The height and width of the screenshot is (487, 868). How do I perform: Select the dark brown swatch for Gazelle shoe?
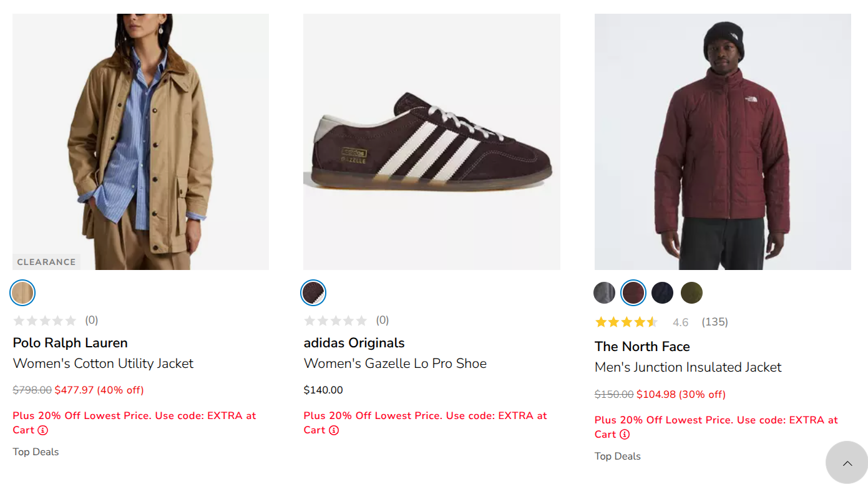tap(313, 293)
